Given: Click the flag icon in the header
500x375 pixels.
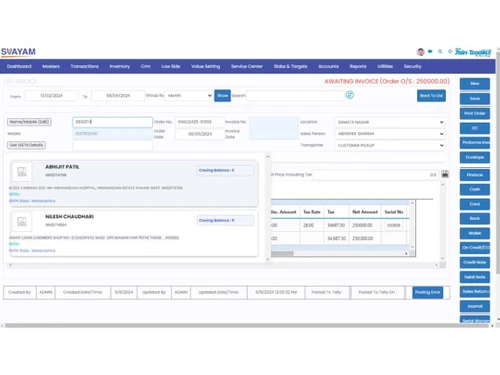Looking at the screenshot, I should 430,51.
